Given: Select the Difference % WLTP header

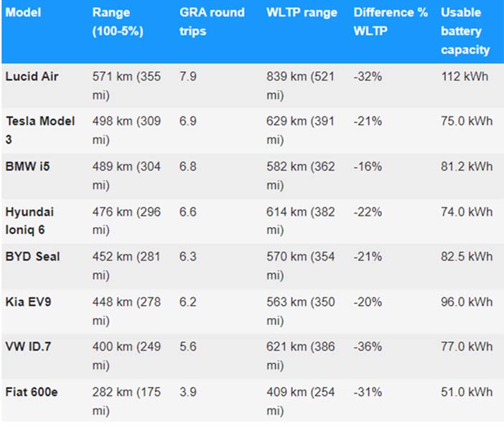Looking at the screenshot, I should click(x=391, y=22).
